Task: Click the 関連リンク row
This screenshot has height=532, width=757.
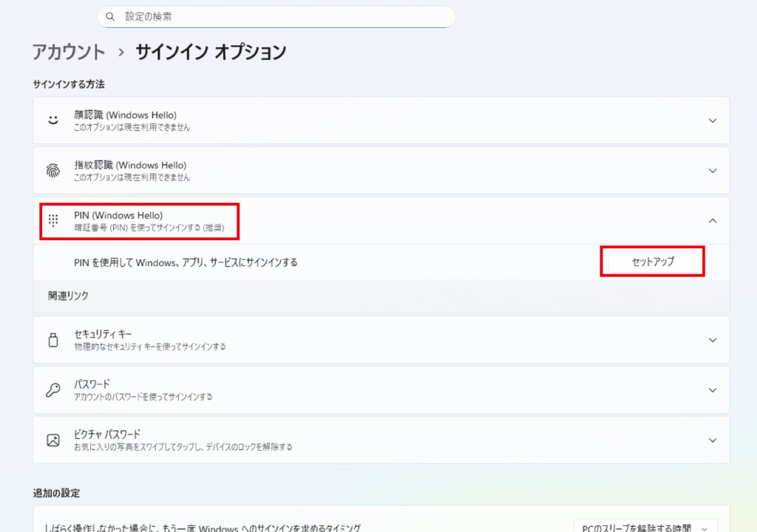Action: click(69, 296)
